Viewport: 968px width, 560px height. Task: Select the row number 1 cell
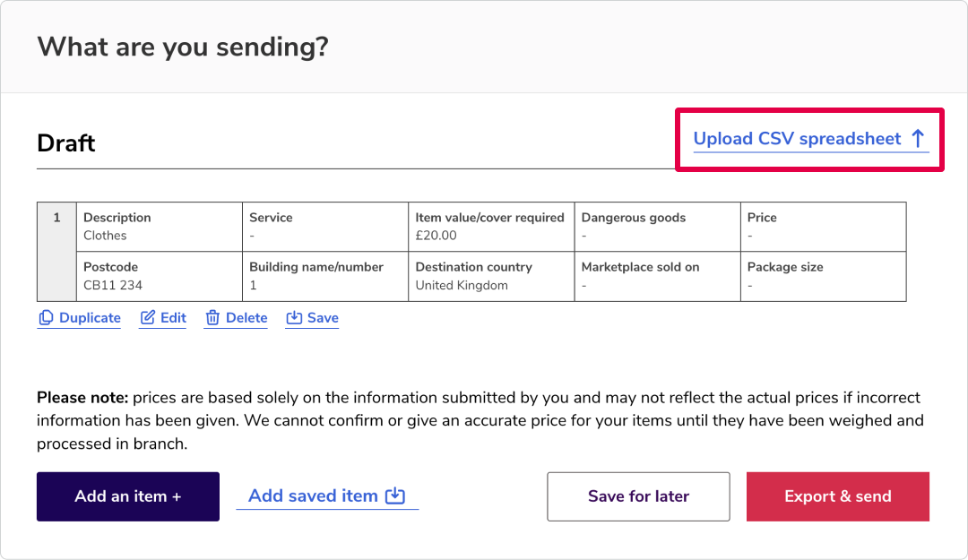coord(56,251)
